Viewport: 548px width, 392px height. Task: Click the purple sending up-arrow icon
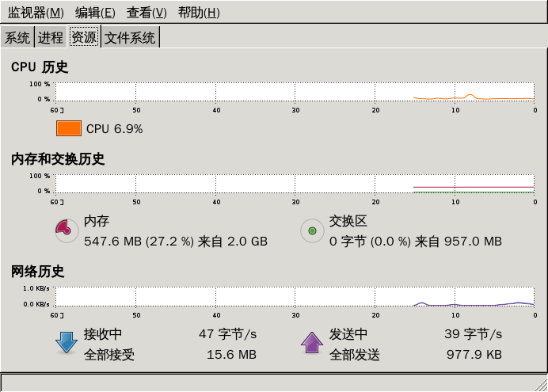click(x=312, y=343)
